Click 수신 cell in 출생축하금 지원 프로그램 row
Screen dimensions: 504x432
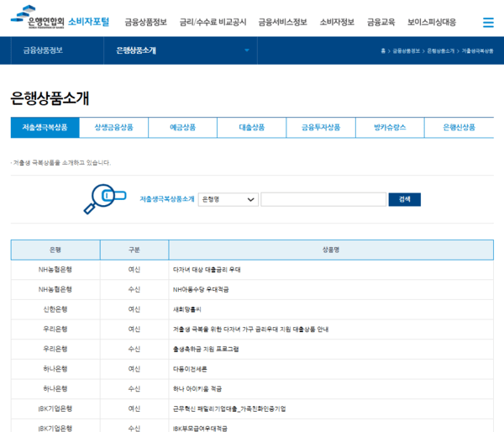[134, 349]
